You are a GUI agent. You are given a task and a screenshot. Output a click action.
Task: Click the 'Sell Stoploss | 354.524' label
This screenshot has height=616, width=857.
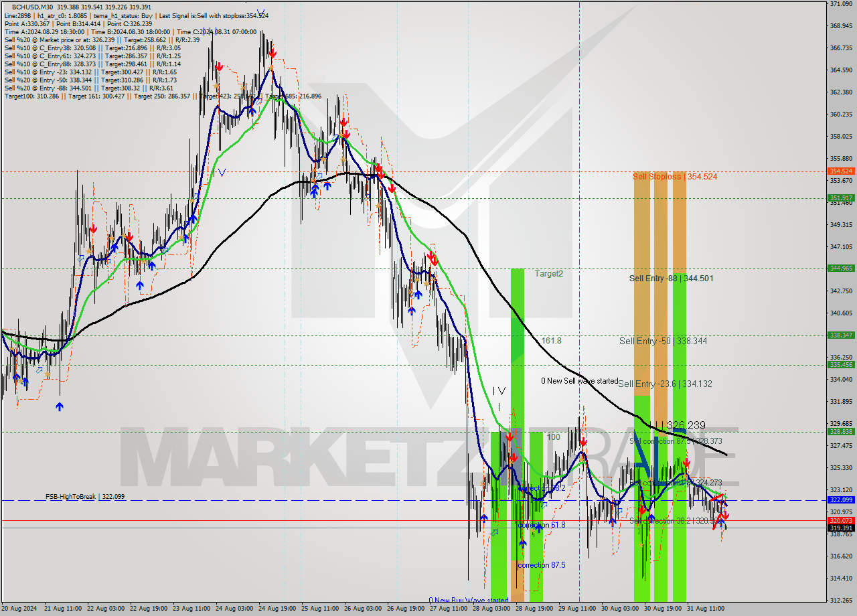tap(675, 177)
